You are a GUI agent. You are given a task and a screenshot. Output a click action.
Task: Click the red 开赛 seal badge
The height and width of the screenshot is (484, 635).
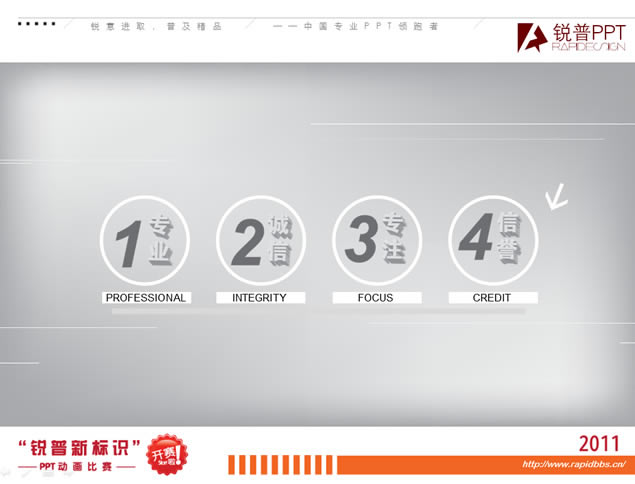point(166,454)
